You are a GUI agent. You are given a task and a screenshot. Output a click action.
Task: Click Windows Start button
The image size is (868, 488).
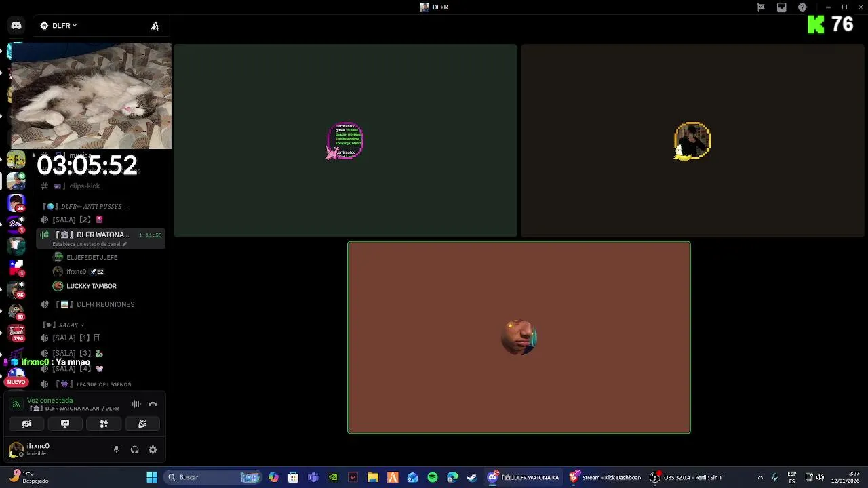pyautogui.click(x=152, y=477)
